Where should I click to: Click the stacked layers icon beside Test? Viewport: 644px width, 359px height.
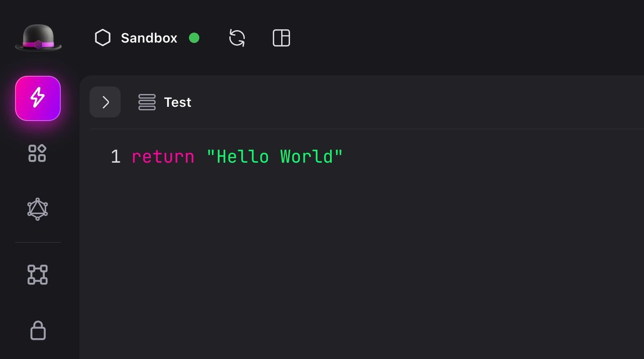pyautogui.click(x=147, y=102)
